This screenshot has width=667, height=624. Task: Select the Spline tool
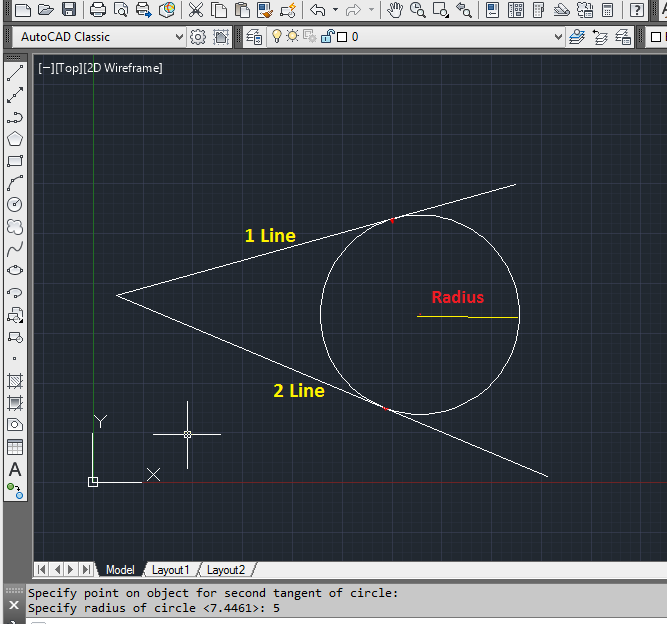[15, 248]
